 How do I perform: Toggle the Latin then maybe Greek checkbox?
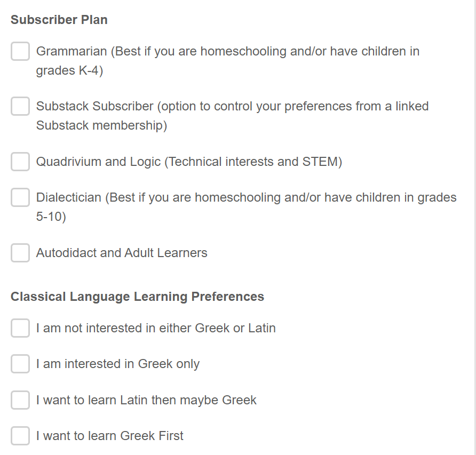pyautogui.click(x=20, y=400)
